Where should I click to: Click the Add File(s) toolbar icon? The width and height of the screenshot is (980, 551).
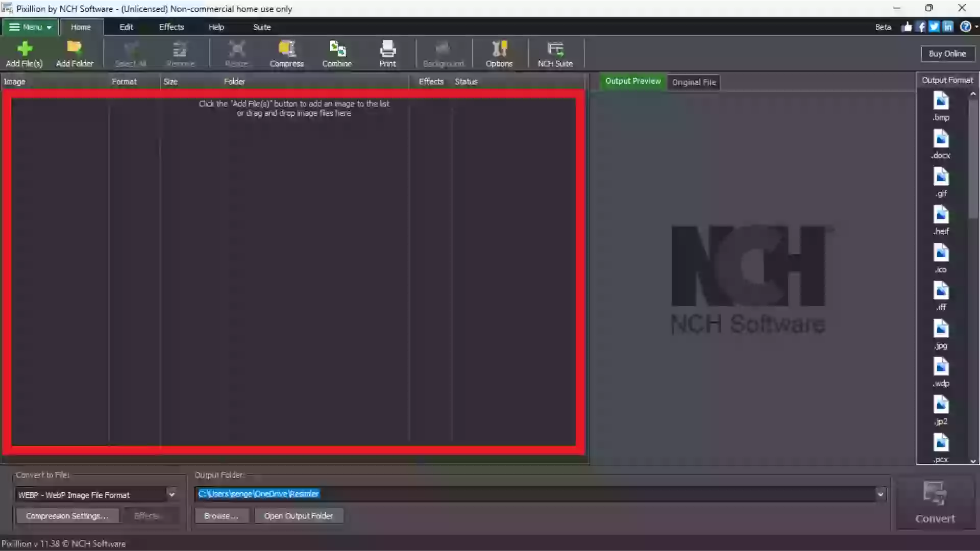click(24, 54)
